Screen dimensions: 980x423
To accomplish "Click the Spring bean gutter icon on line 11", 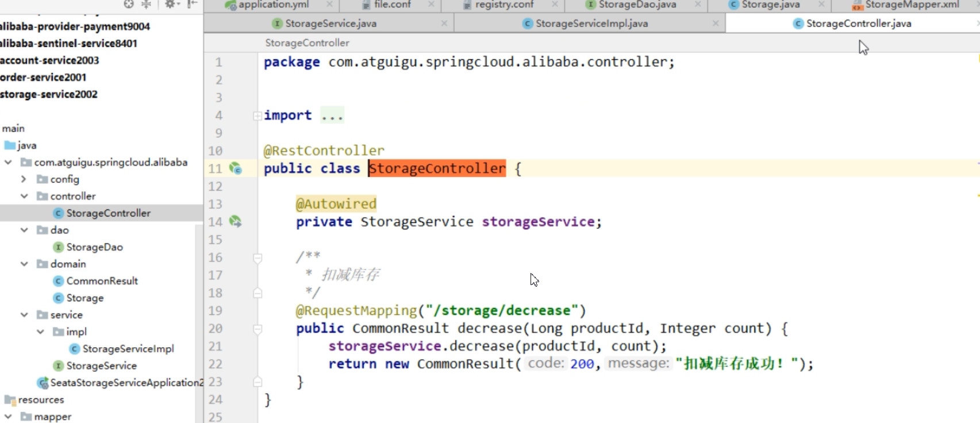I will pyautogui.click(x=235, y=168).
